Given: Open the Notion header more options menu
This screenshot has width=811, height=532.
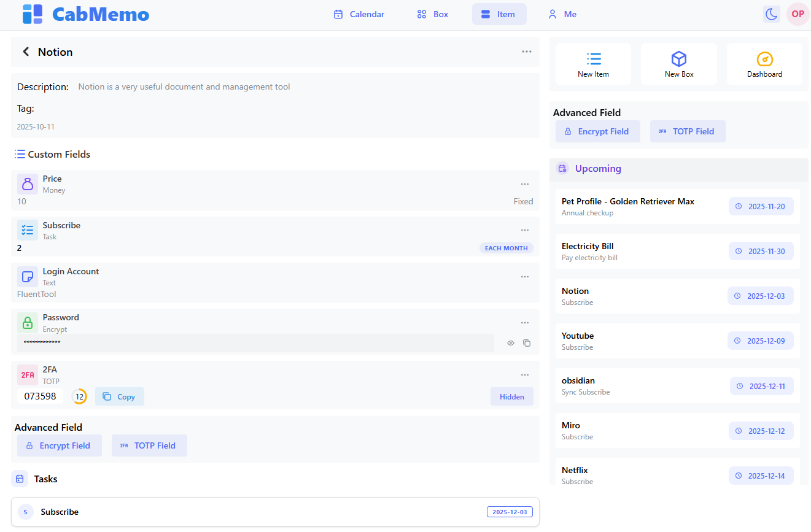Looking at the screenshot, I should pyautogui.click(x=527, y=52).
